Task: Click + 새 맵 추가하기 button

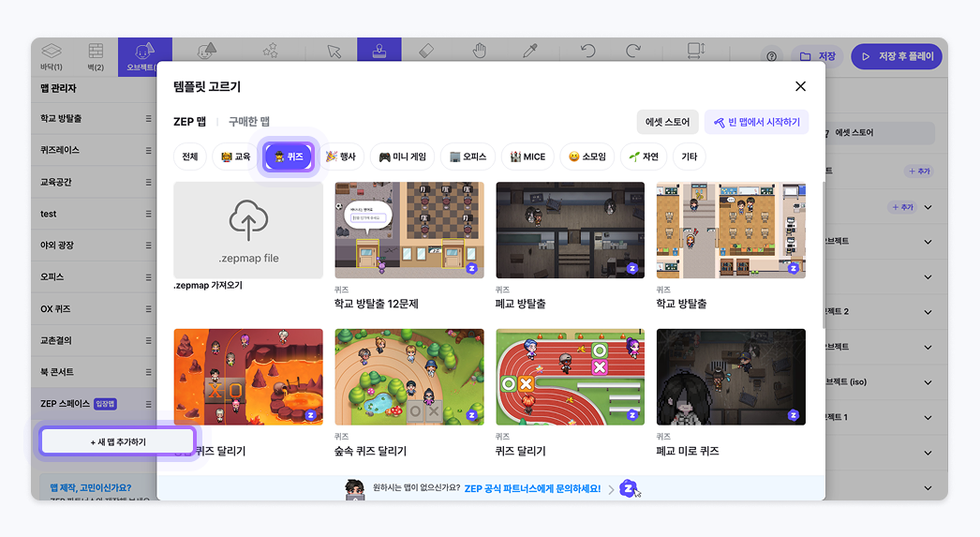Action: click(118, 441)
